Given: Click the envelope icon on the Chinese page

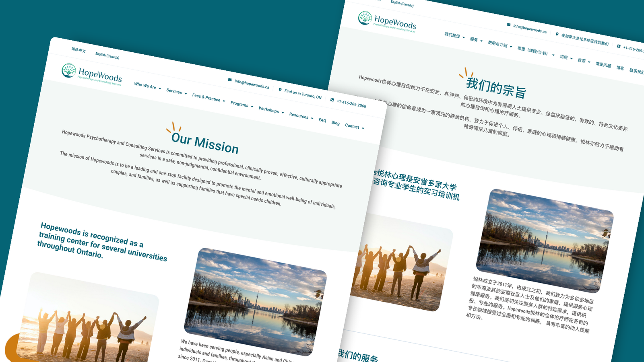Looking at the screenshot, I should coord(509,25).
